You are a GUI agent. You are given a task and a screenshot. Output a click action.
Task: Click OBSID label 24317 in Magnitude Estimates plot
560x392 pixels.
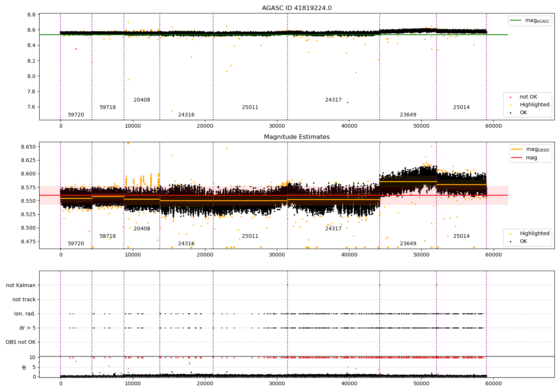click(333, 229)
